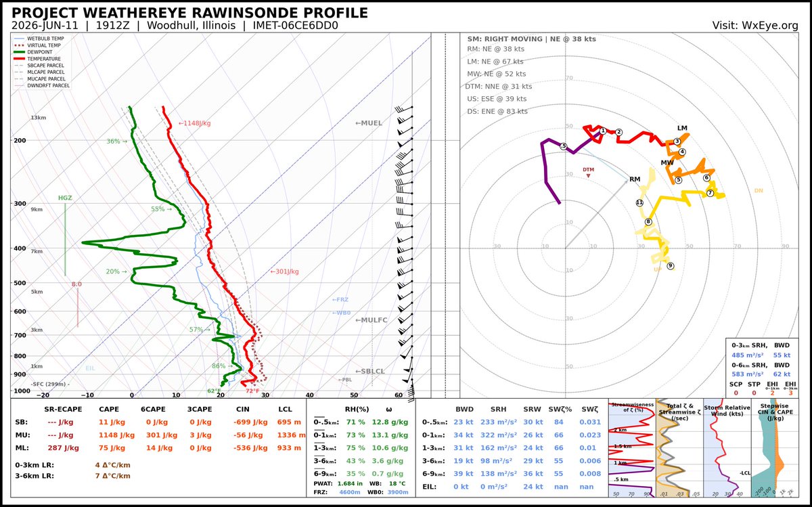Click the '20% →' humidity annotation
Viewport: 812px width, 507px height.
(116, 271)
